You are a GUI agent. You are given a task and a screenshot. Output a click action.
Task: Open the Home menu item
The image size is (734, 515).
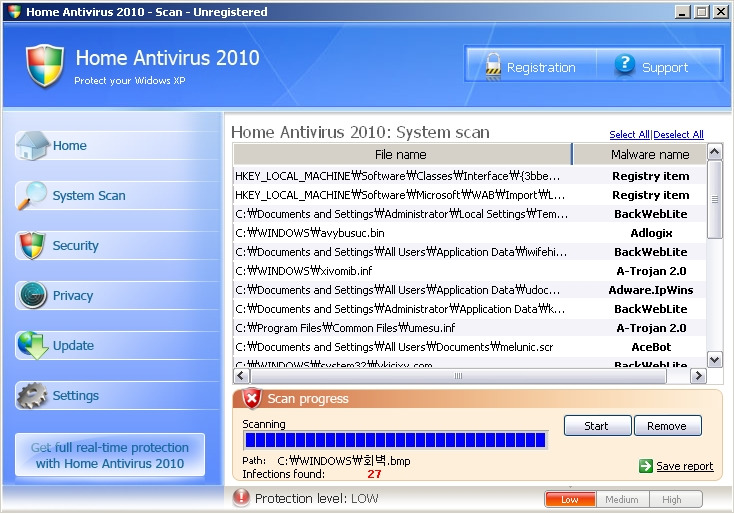click(117, 146)
